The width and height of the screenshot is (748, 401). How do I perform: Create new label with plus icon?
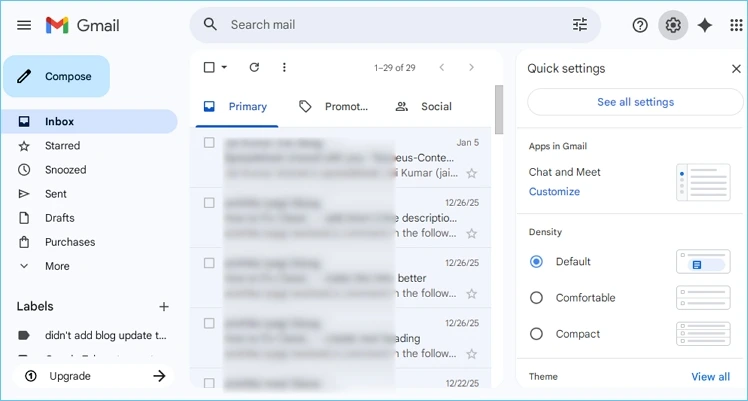[x=164, y=307]
